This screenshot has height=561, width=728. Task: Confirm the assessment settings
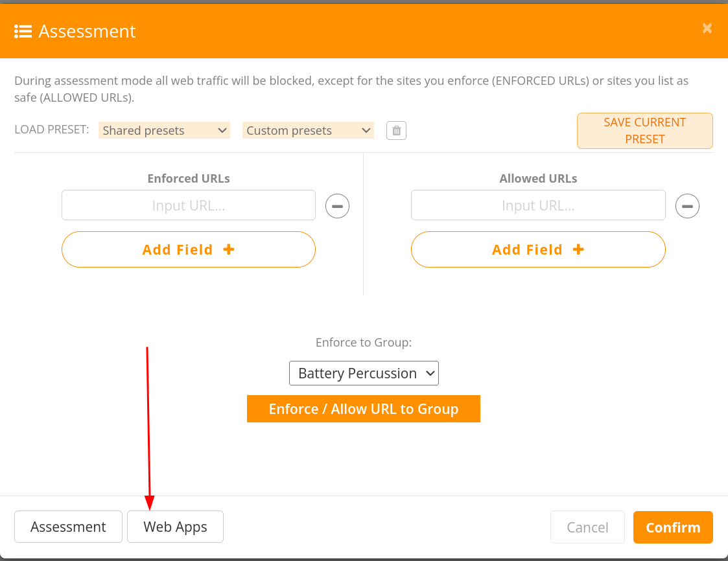(673, 527)
